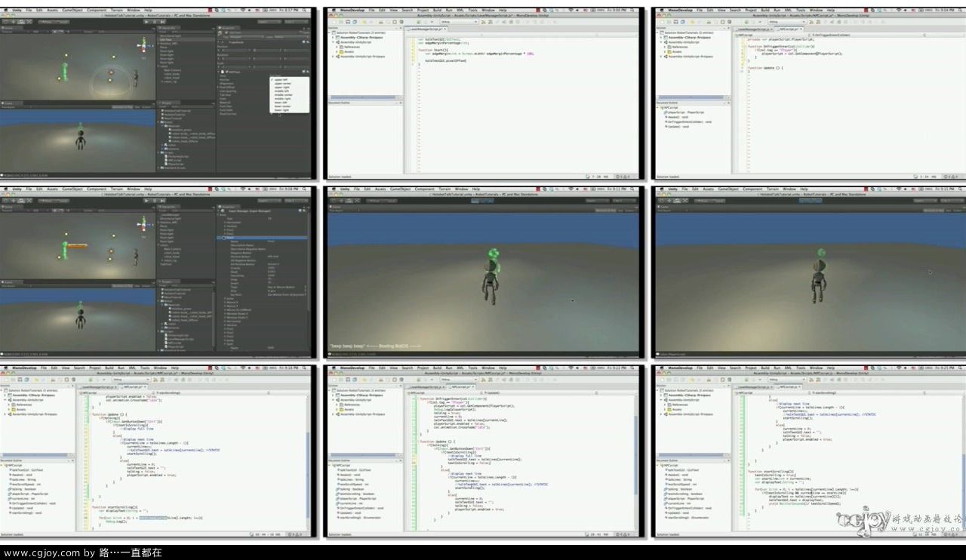
Task: Click the Save icon in the top-center MonoDevelop toolbar
Action: [348, 22]
